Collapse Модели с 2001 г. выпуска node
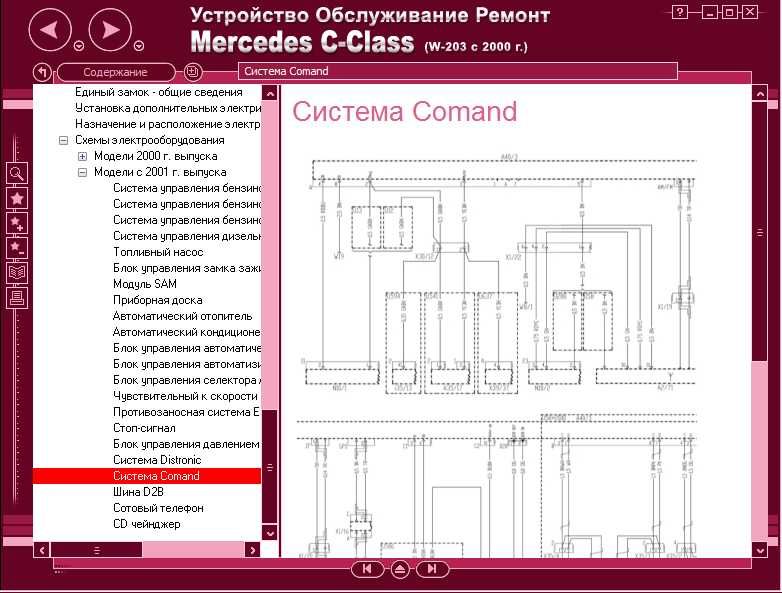Screen dimensions: 782x593 (x=82, y=172)
